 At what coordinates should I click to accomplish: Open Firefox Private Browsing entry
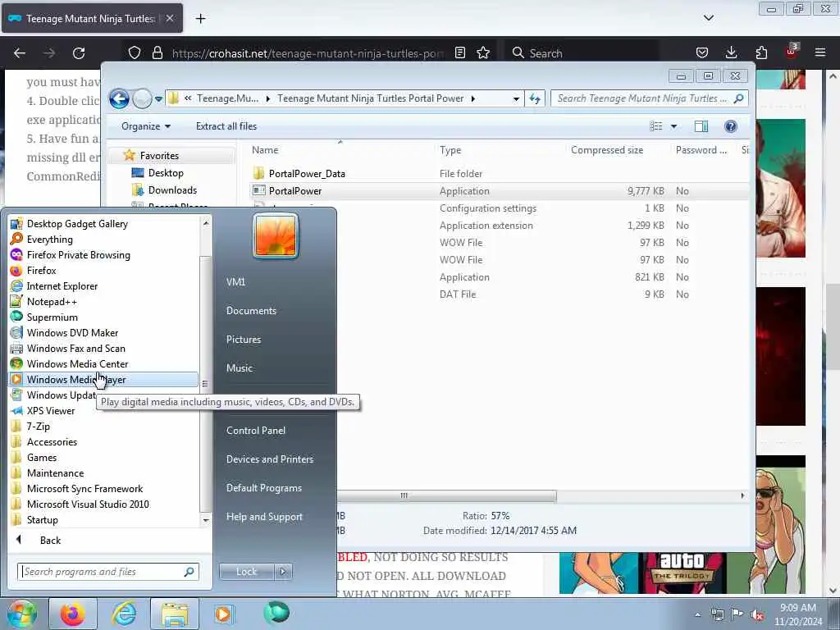pyautogui.click(x=78, y=255)
